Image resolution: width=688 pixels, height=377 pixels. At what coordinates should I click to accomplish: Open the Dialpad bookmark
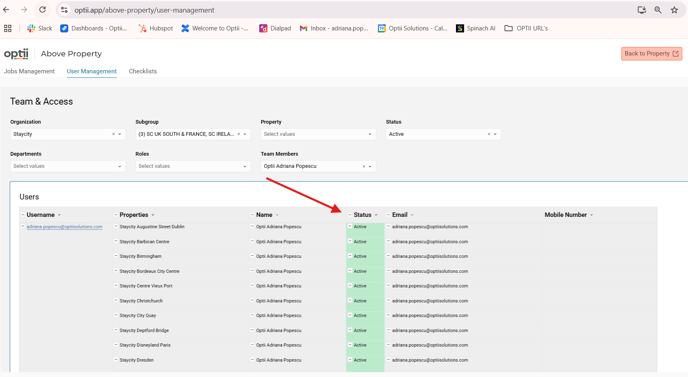click(275, 28)
